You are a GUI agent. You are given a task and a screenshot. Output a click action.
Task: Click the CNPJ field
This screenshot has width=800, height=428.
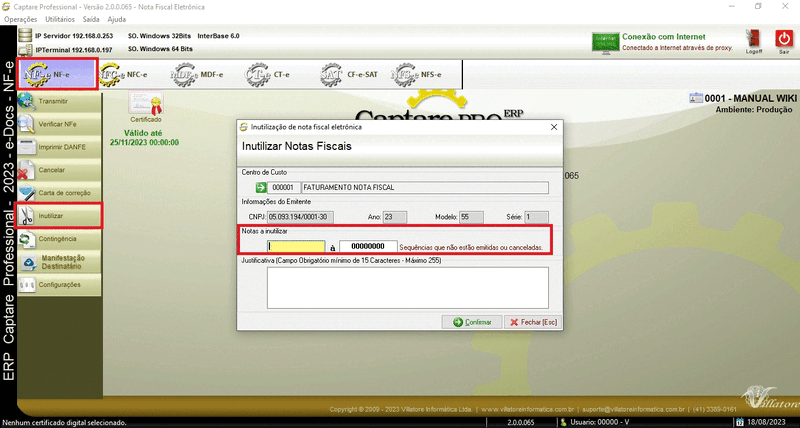[x=301, y=217]
